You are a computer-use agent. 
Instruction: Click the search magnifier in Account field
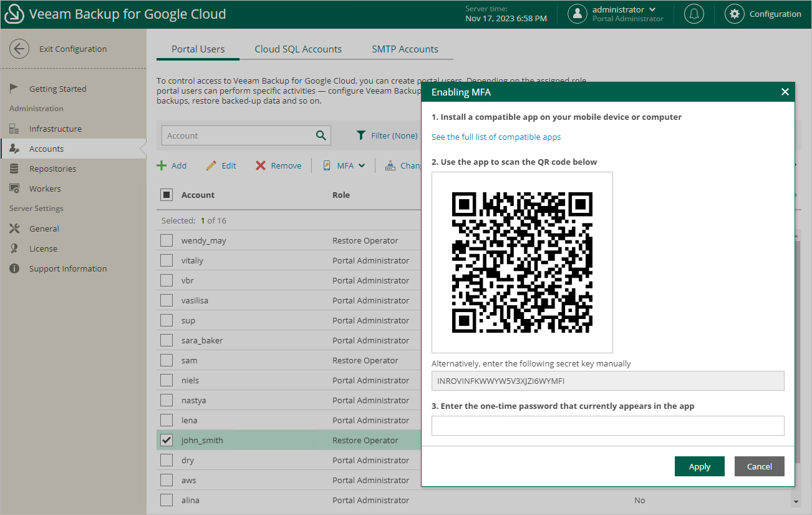click(321, 135)
